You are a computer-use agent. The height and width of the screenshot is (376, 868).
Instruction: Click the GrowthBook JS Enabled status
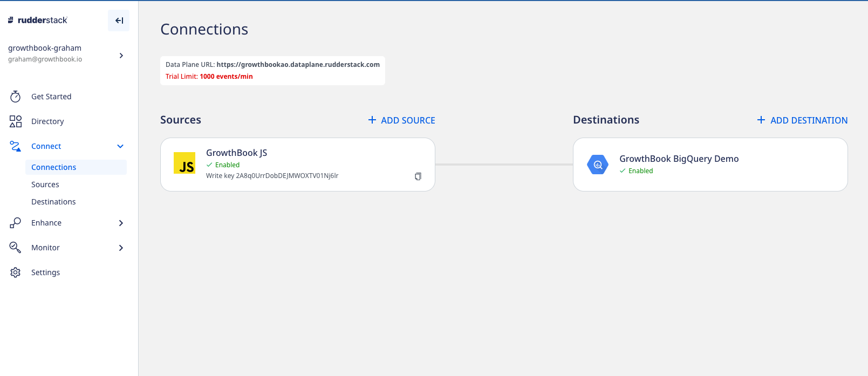223,165
